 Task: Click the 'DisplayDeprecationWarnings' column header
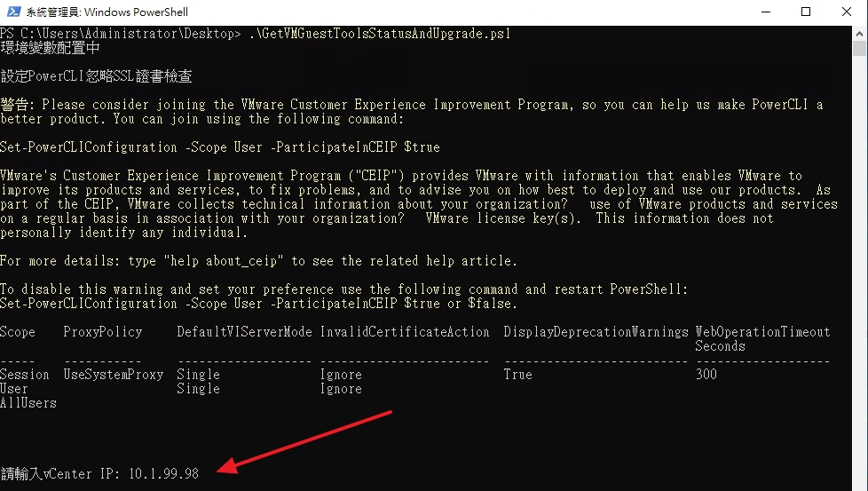[596, 332]
